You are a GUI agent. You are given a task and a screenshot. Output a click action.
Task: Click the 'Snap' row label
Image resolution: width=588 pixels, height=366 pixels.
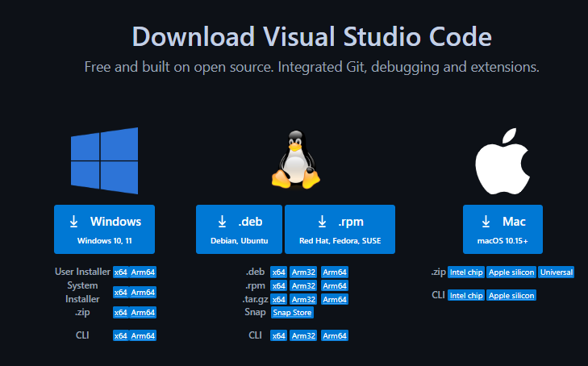click(x=255, y=312)
